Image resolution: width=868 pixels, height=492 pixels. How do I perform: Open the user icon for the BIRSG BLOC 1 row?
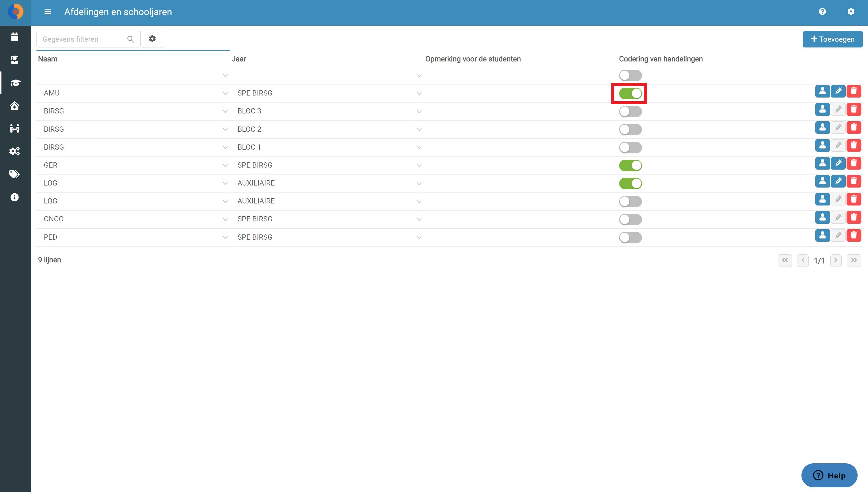[x=822, y=145]
